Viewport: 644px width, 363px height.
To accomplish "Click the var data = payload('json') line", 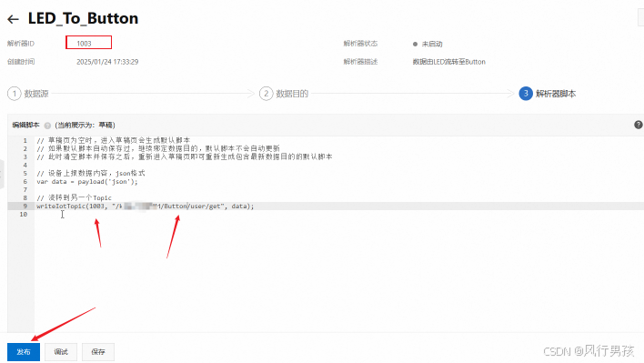I will click(87, 182).
